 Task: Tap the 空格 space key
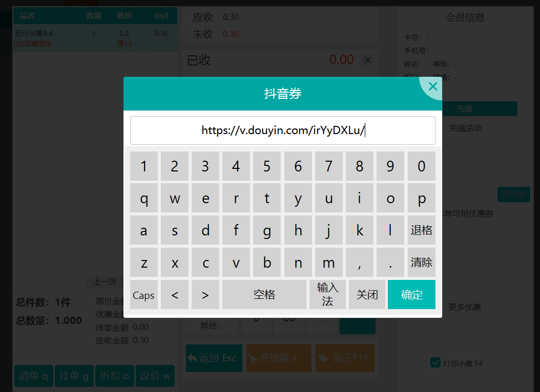tap(264, 295)
